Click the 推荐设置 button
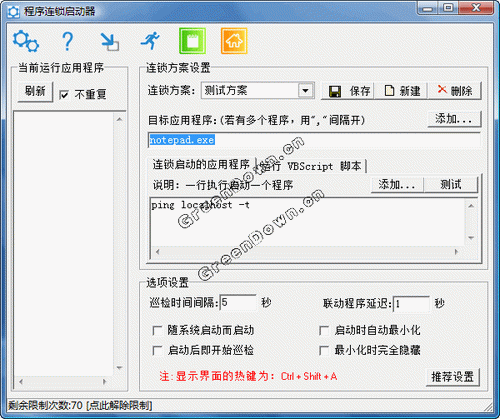This screenshot has width=500, height=419. click(452, 377)
